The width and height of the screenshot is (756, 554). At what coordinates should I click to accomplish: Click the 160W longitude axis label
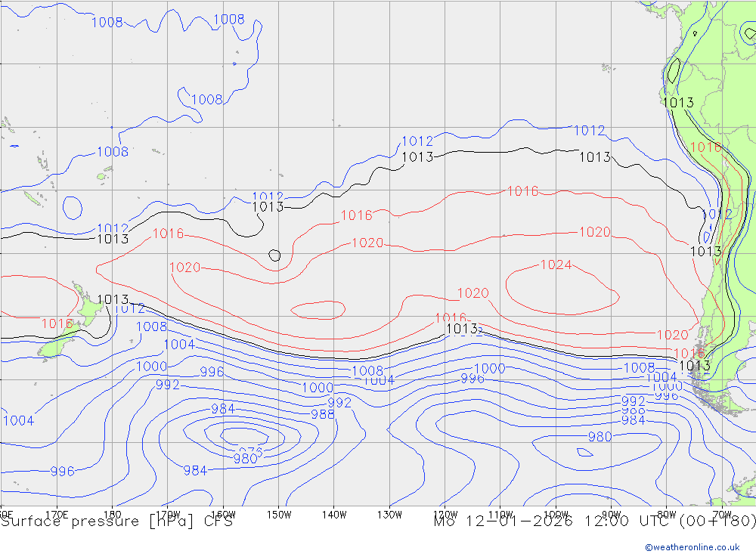[x=223, y=515]
